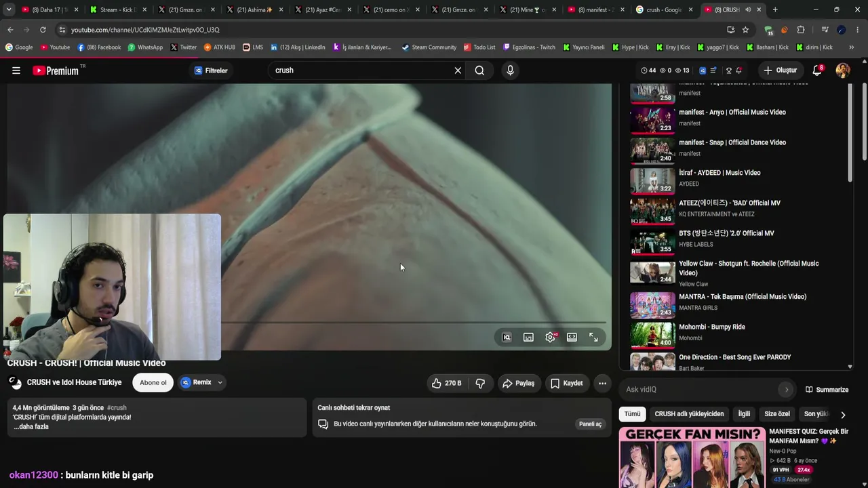Clear the search box text
868x488 pixels.
(x=458, y=70)
